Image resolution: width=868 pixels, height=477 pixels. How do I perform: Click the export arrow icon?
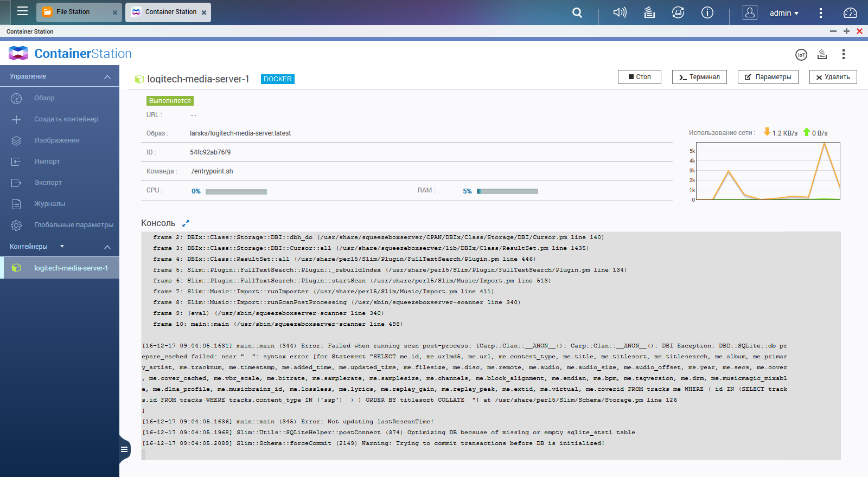16,183
